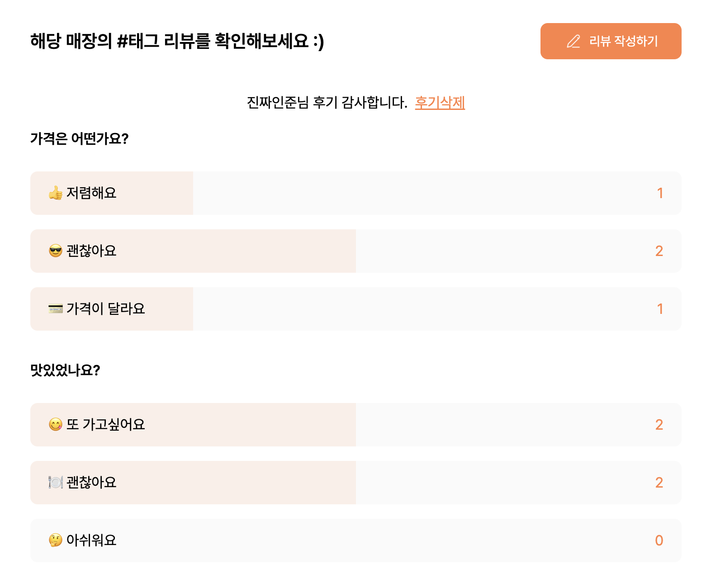Click the sunglasses emoji beside 괜찮아요
The image size is (711, 588).
(56, 251)
